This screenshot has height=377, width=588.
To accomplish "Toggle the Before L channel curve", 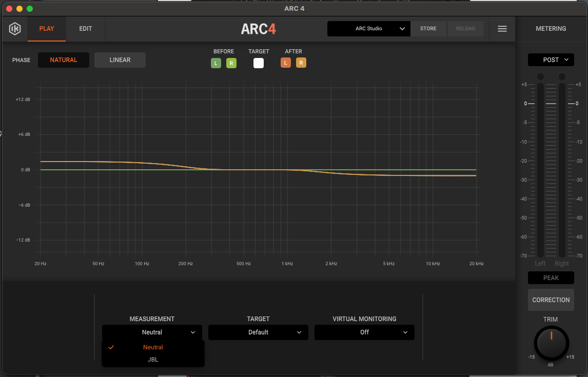I will tap(216, 63).
